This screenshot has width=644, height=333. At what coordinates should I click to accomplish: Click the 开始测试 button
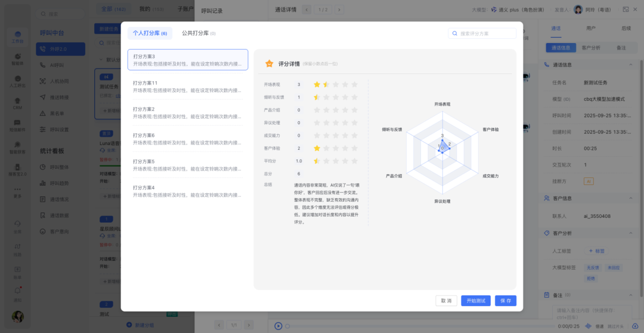pyautogui.click(x=475, y=301)
